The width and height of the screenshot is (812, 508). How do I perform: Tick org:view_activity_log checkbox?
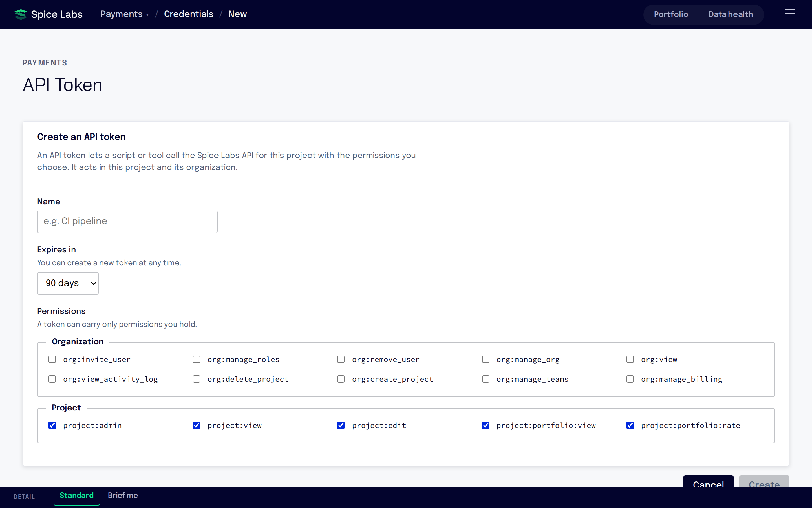[x=52, y=379]
